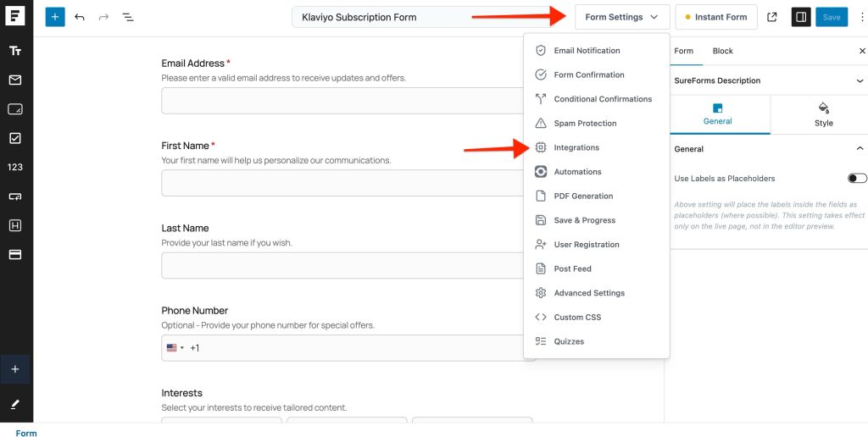The width and height of the screenshot is (868, 437).
Task: Toggle Use Labels as Placeholders switch
Action: point(857,178)
